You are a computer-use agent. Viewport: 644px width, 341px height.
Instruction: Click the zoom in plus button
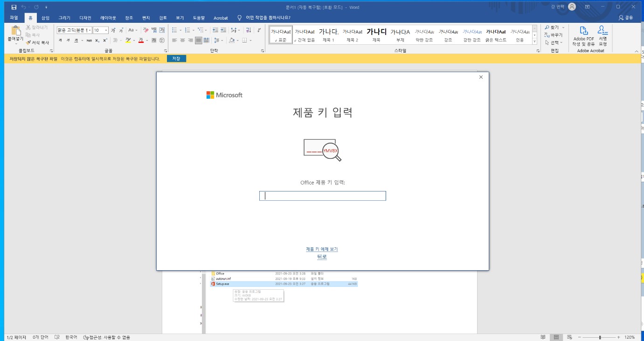point(619,337)
